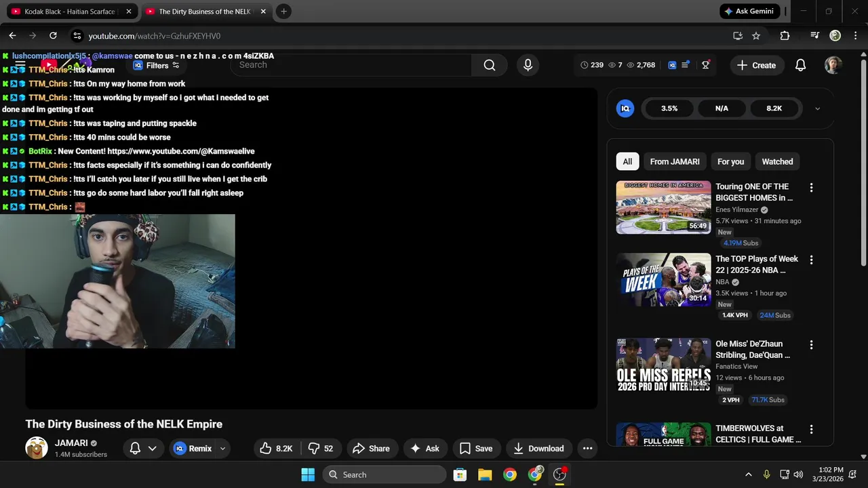
Task: Start voice search with microphone icon
Action: pos(528,65)
